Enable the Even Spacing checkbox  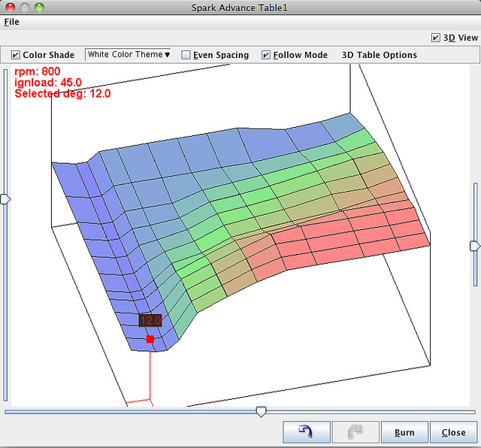[x=186, y=55]
